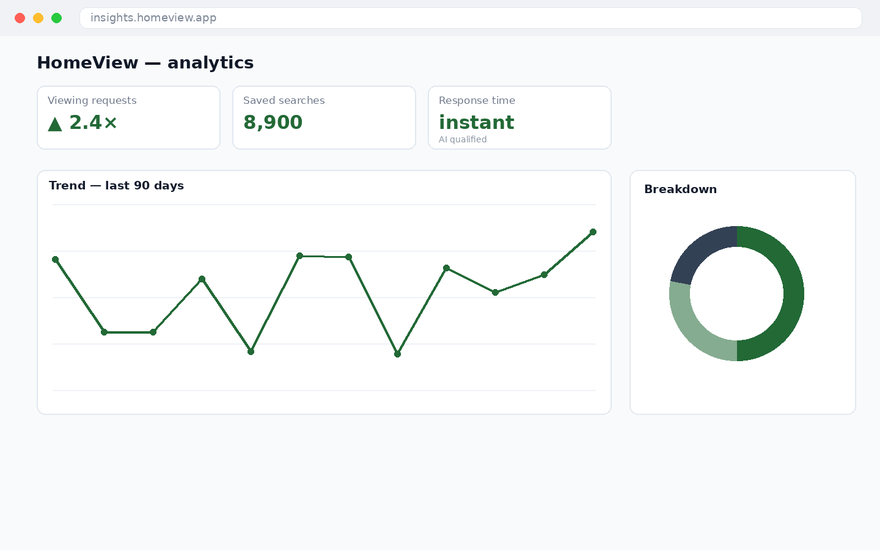Pick the navy blue donut segment
This screenshot has height=550, width=880.
coord(698,251)
